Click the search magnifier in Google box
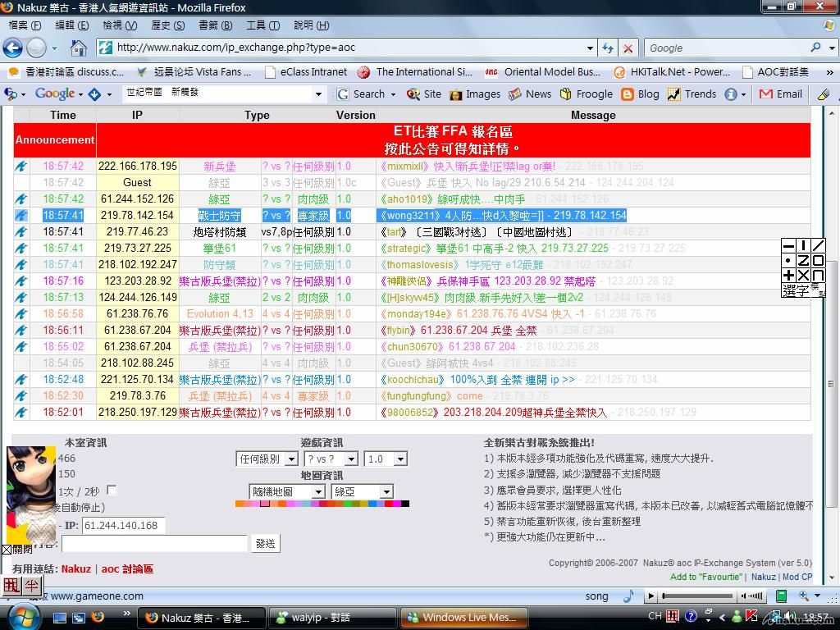Screen dimensions: 840x630 [x=815, y=47]
